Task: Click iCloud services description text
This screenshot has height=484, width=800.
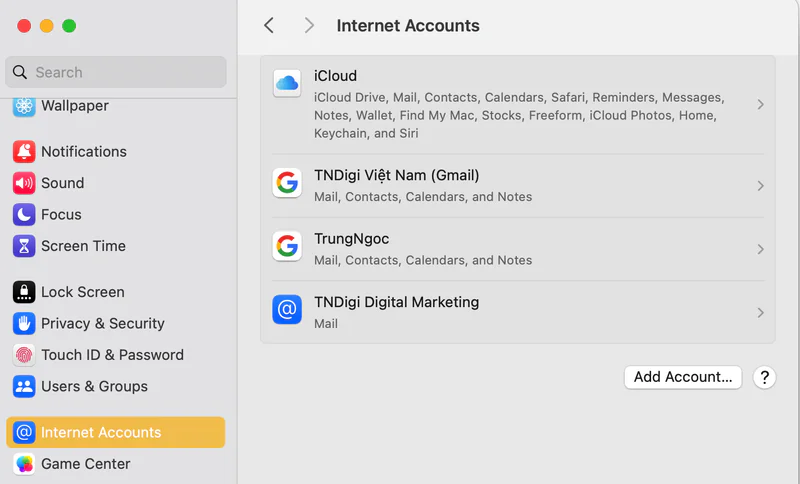Action: pos(519,115)
